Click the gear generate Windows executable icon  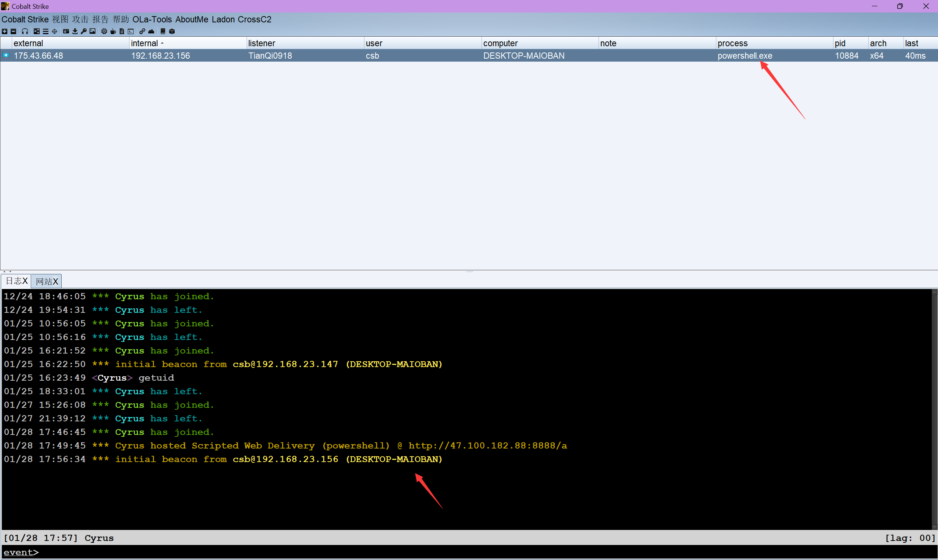tap(104, 31)
